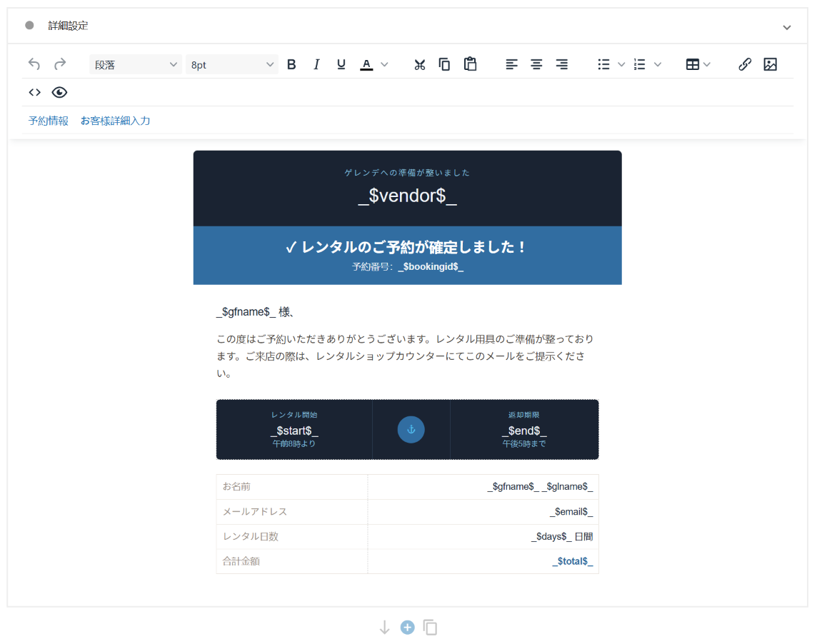Click the レンタル日数 table cell
Screen dimensions: 817x644
(292, 537)
